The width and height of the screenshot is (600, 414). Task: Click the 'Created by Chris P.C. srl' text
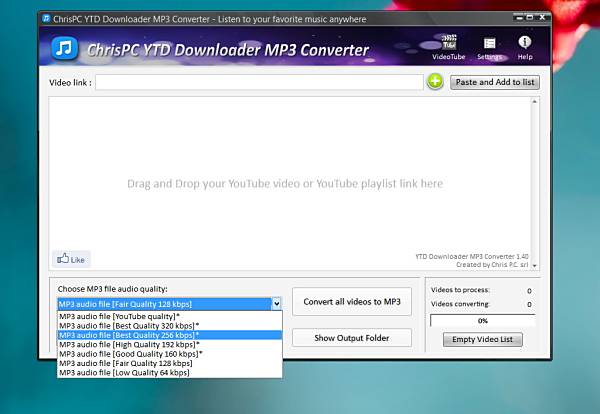pos(492,265)
